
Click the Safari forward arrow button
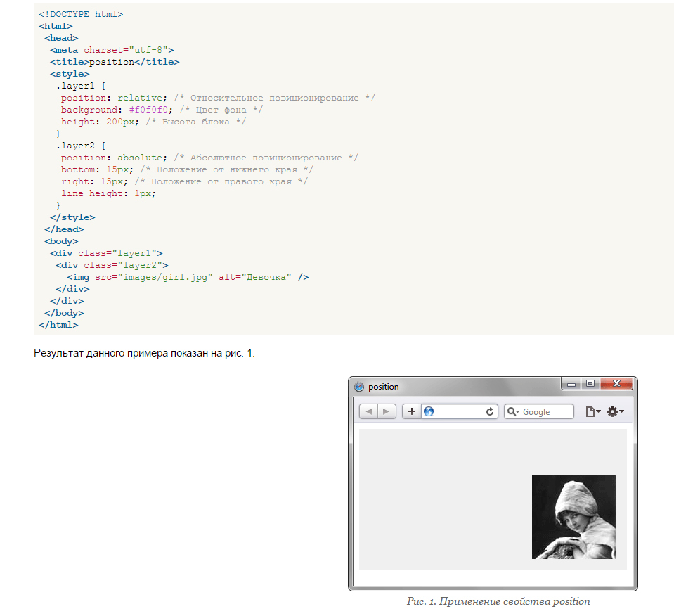pyautogui.click(x=387, y=411)
